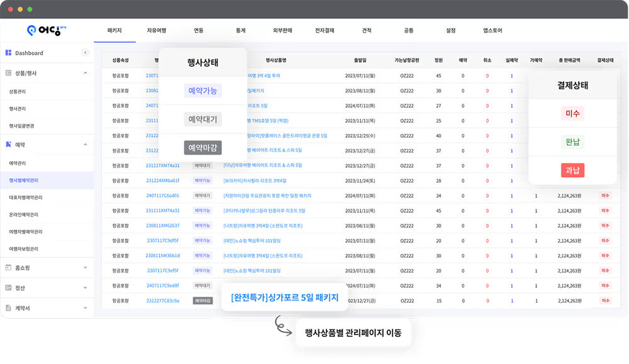
Task: Expand the 홈쇼핑 menu chevron
Action: click(x=85, y=267)
